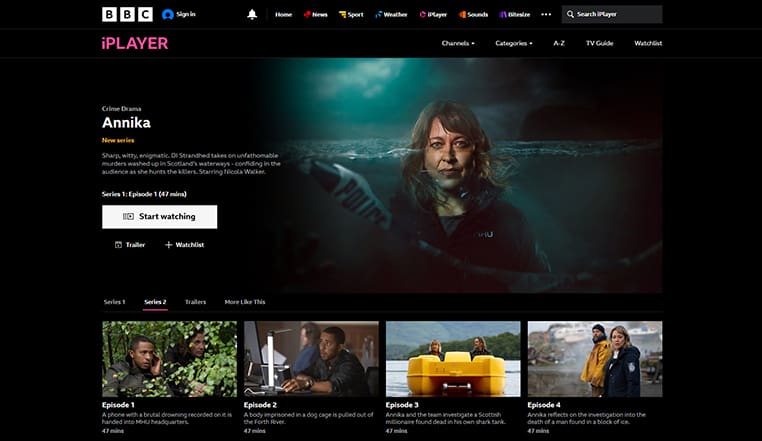The width and height of the screenshot is (762, 441).
Task: Switch to the Series 1 tab
Action: click(114, 302)
